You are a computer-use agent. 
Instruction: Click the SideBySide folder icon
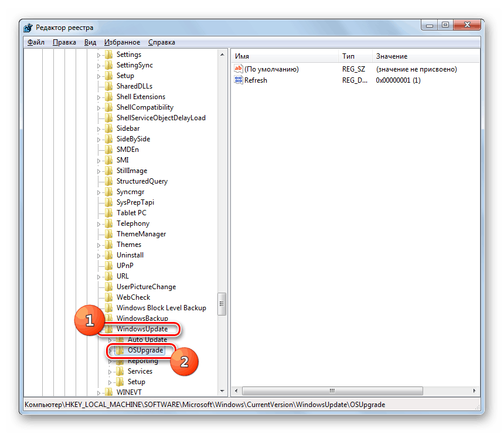[109, 139]
